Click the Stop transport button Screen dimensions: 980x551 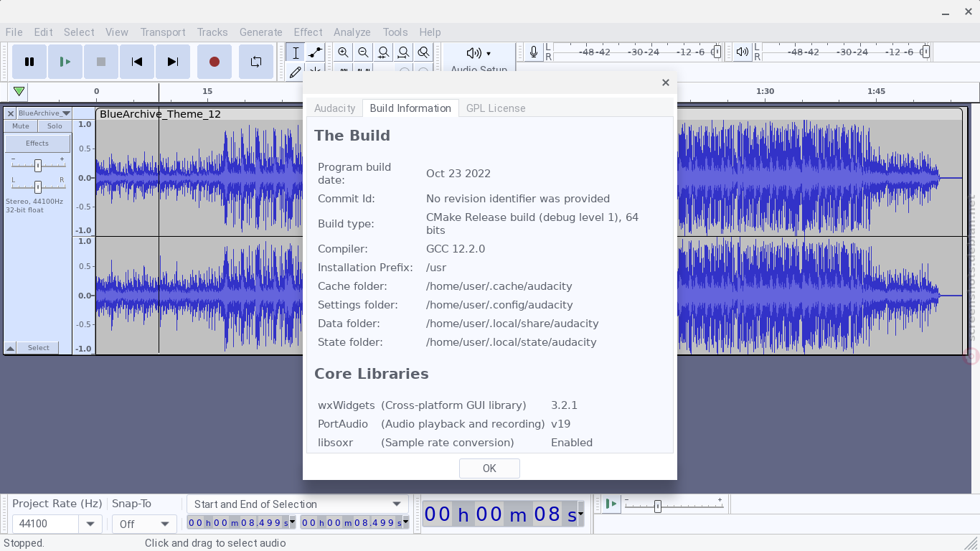[101, 62]
